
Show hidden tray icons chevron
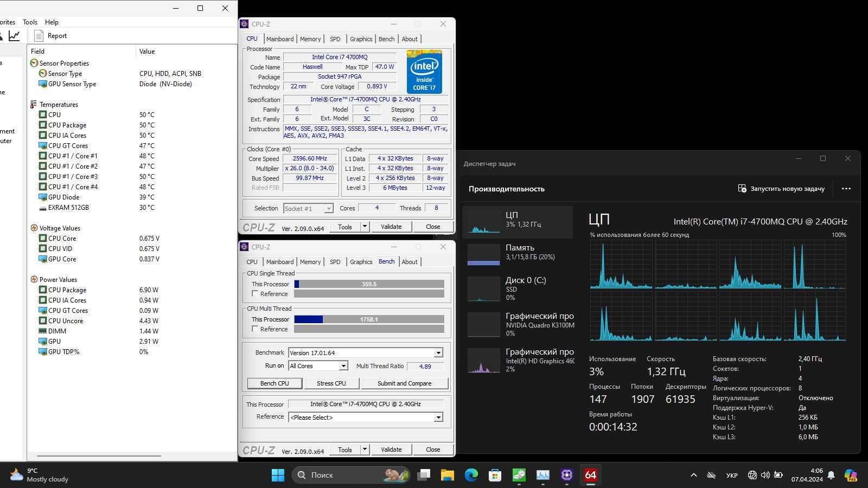click(693, 475)
